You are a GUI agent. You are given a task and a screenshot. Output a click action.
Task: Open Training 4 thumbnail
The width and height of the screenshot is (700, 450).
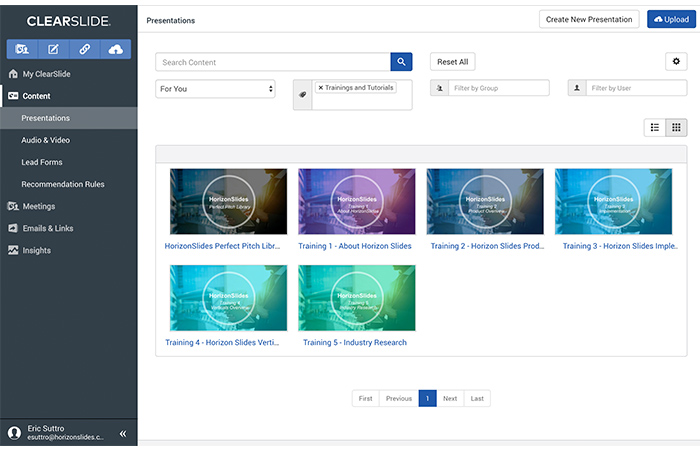(229, 298)
